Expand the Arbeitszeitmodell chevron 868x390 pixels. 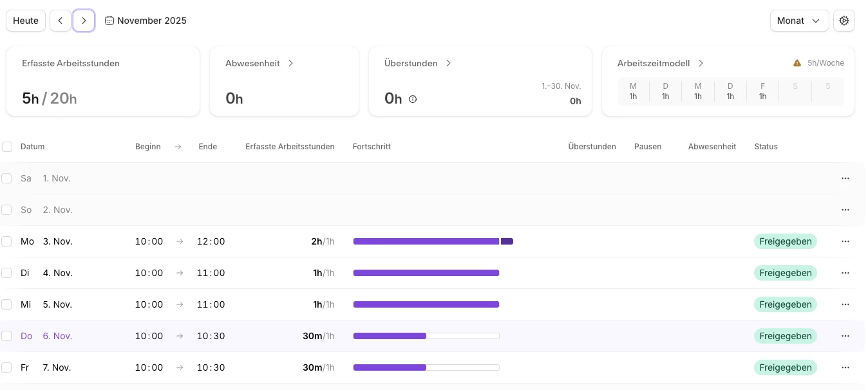pyautogui.click(x=701, y=63)
